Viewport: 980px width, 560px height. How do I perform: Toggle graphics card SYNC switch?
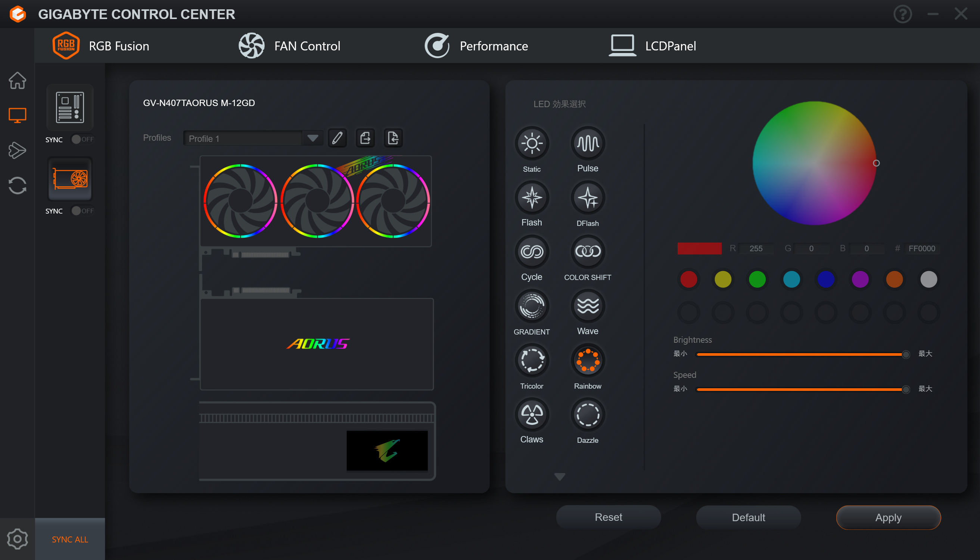[82, 211]
